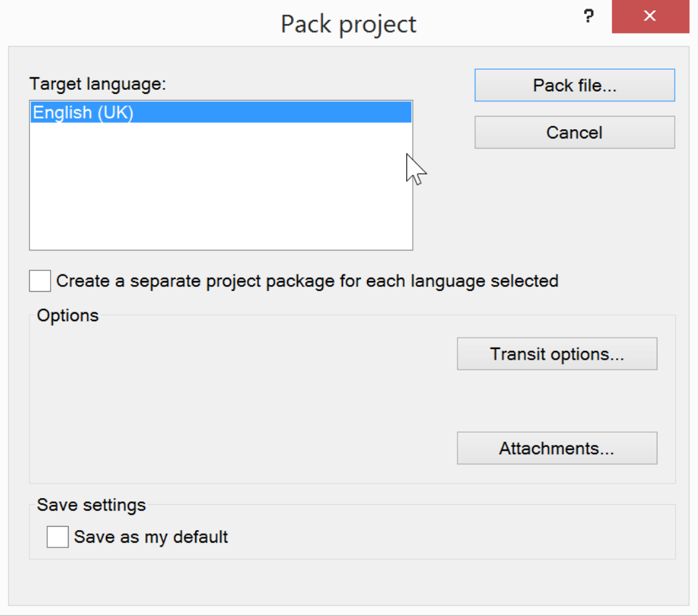Cancel the Pack project dialog

574,133
